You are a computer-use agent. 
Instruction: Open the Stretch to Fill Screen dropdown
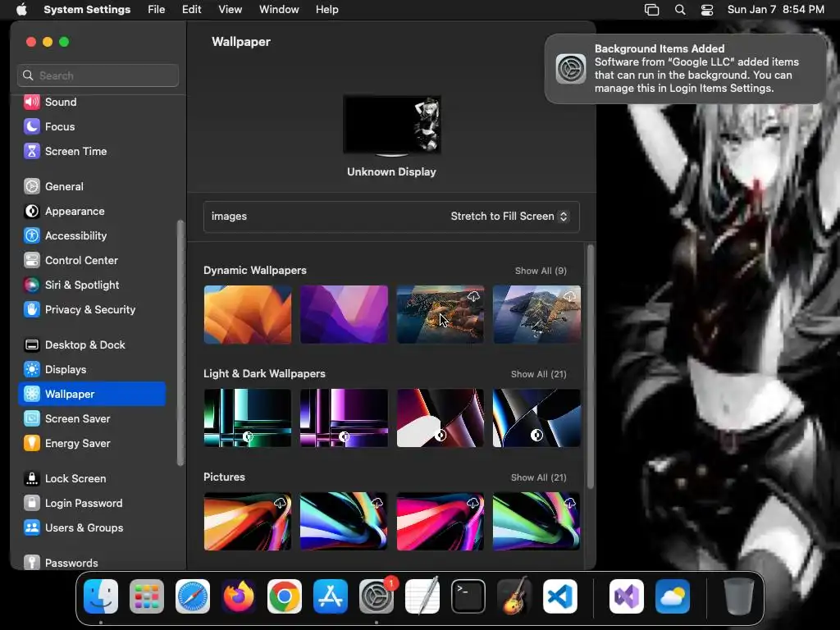tap(509, 217)
